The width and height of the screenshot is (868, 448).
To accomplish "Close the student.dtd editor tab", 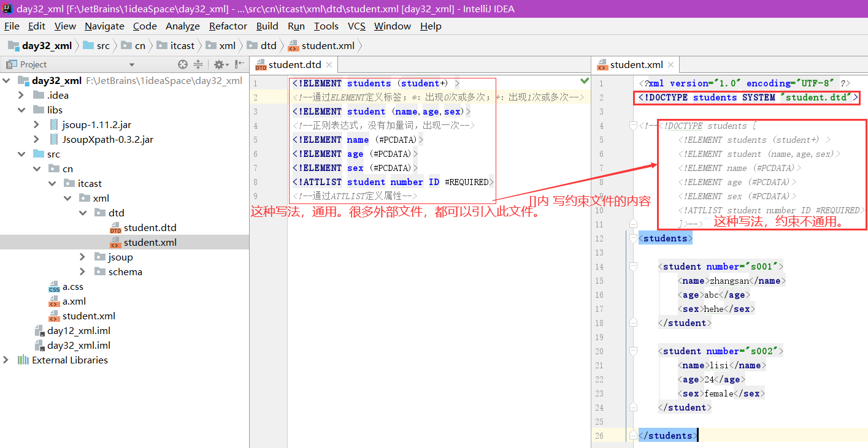I will [329, 65].
